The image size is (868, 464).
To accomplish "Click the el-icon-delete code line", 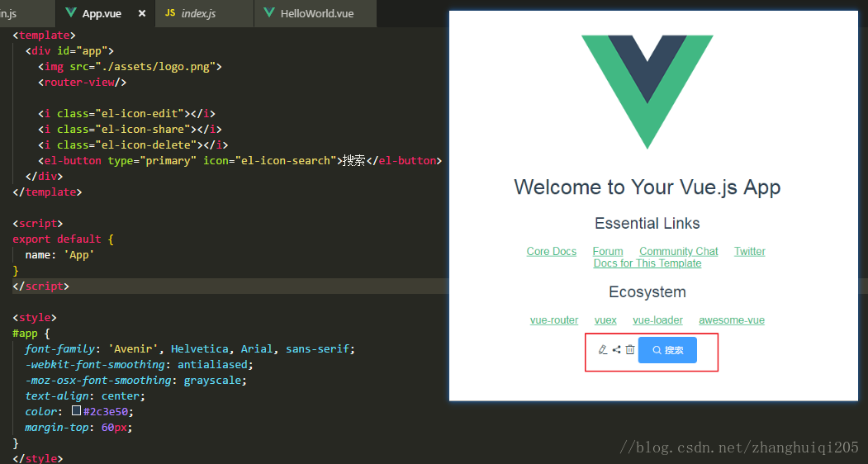I will point(133,145).
